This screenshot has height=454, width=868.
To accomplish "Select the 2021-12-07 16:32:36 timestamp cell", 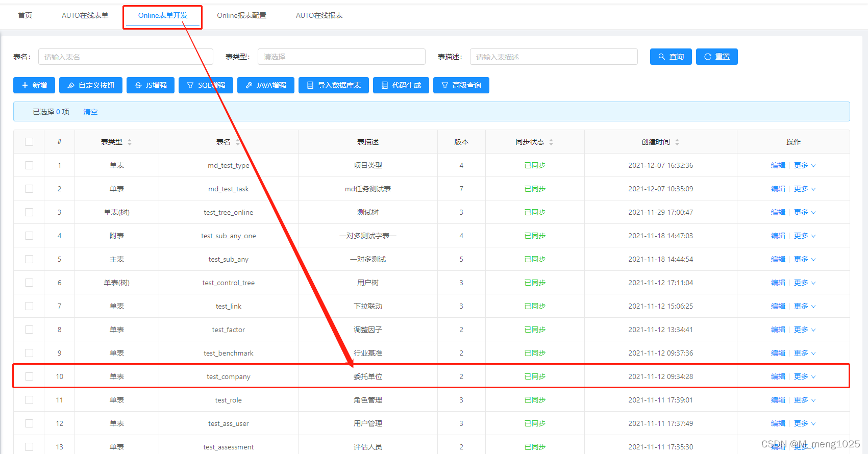I will coord(661,165).
